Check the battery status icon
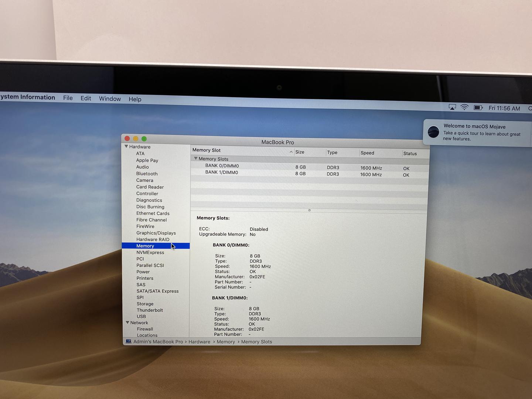 pos(478,108)
